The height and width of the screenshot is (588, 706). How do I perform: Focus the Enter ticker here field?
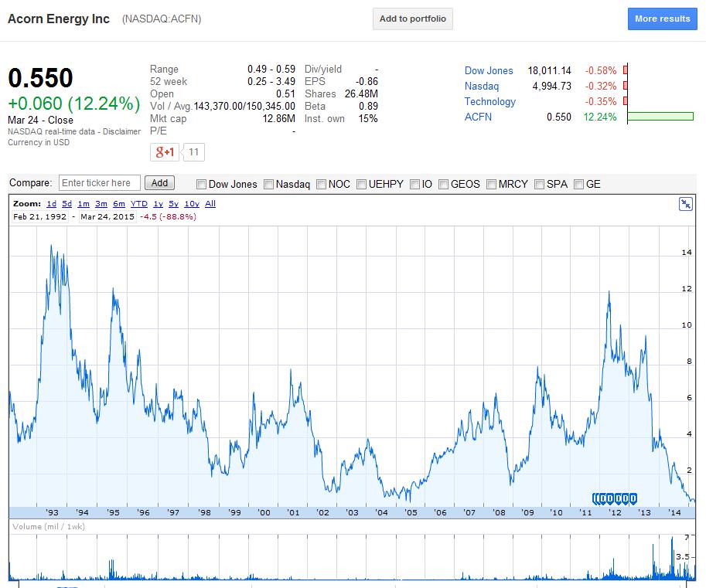(x=100, y=183)
